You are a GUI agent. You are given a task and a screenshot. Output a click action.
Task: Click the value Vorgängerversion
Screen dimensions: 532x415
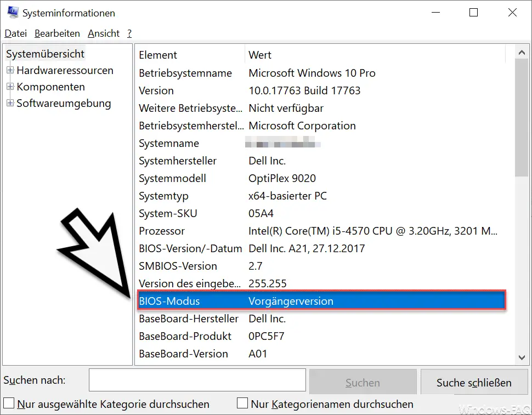click(291, 301)
